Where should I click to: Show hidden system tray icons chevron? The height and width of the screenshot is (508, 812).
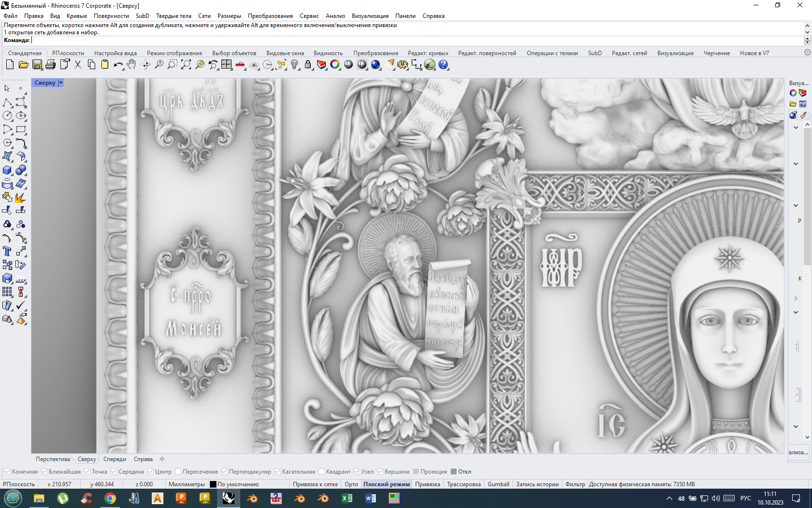669,498
